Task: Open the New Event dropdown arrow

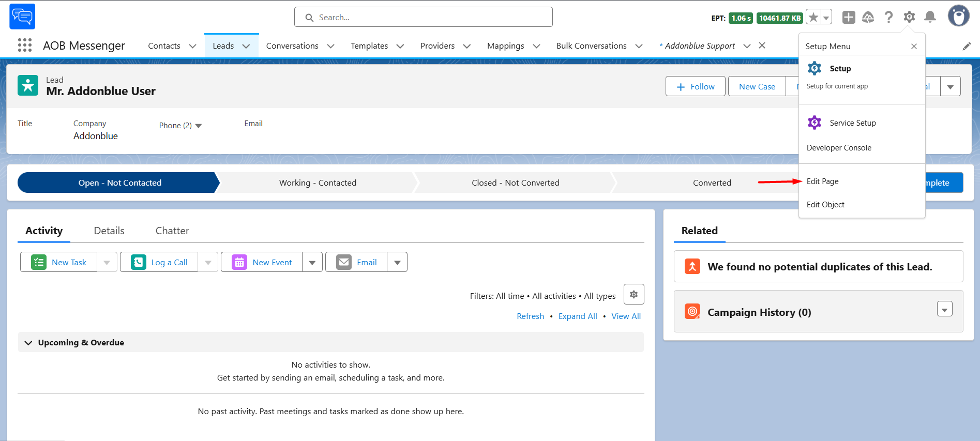Action: click(x=312, y=262)
